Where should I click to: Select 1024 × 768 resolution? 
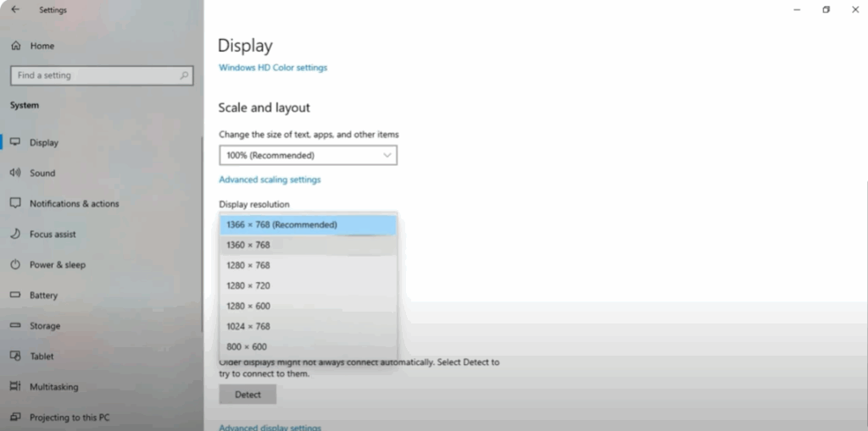308,327
